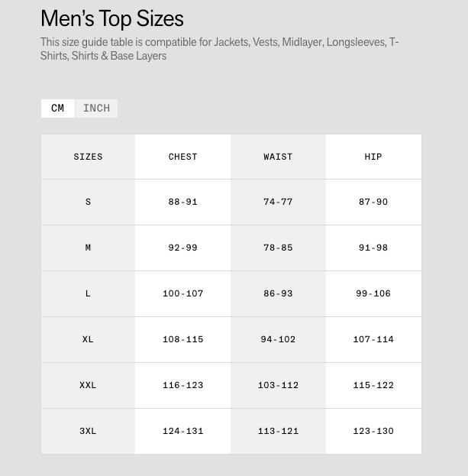Click the CHEST column header
Screen dimensions: 468x476
tap(182, 157)
